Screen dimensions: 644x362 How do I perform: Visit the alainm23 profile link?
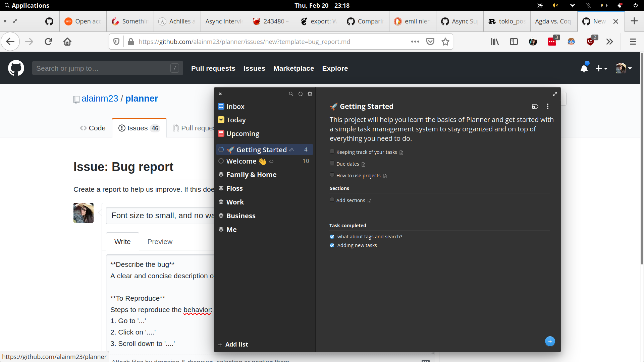tap(100, 98)
